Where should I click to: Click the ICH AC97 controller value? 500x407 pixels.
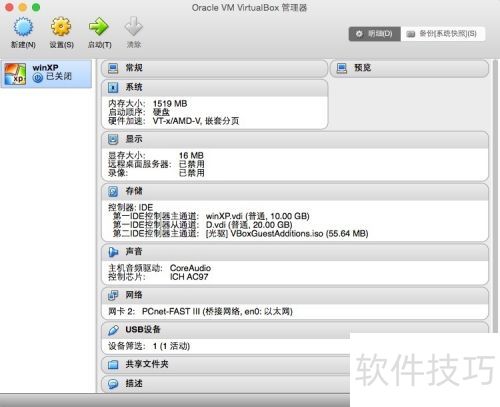coord(189,277)
